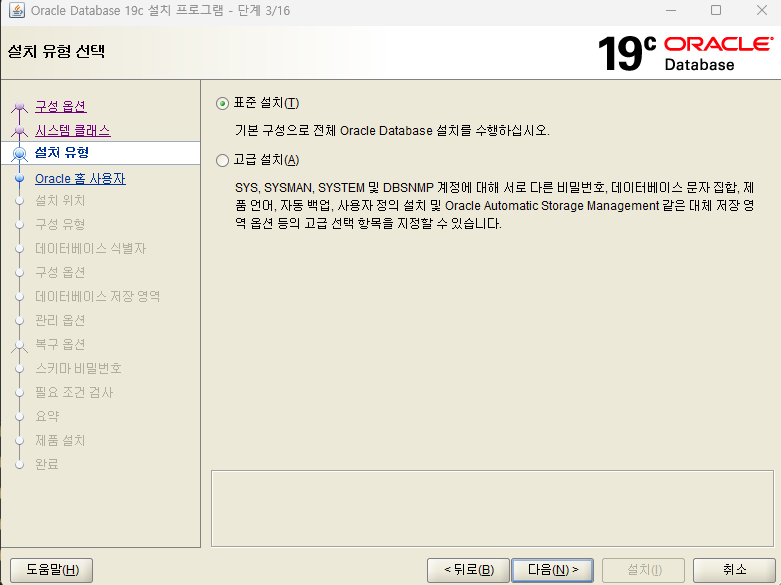Open the 구성 옵션 link at the top of the step list

[60, 106]
